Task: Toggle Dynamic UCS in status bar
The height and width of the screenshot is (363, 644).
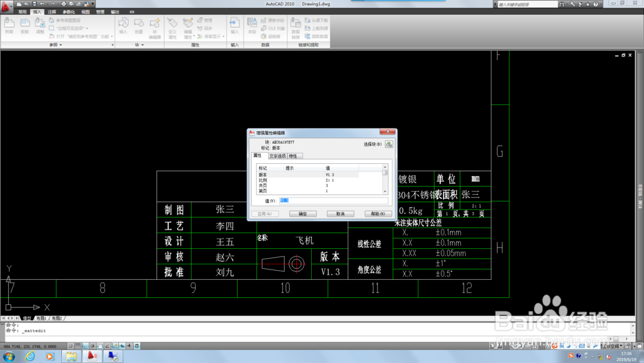Action: tap(115, 346)
